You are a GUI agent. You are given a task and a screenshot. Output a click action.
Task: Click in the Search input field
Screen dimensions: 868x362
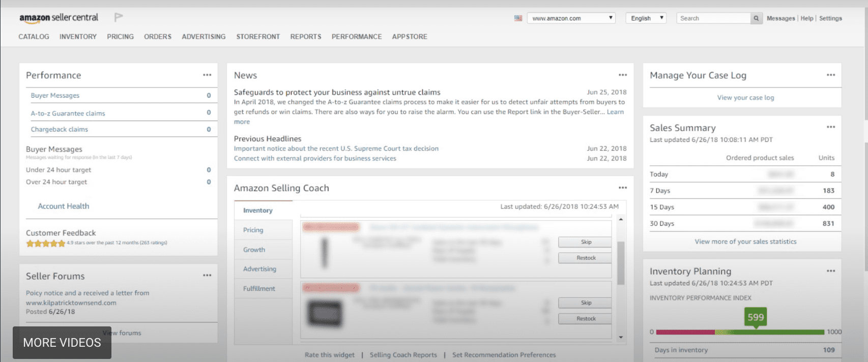pos(713,18)
